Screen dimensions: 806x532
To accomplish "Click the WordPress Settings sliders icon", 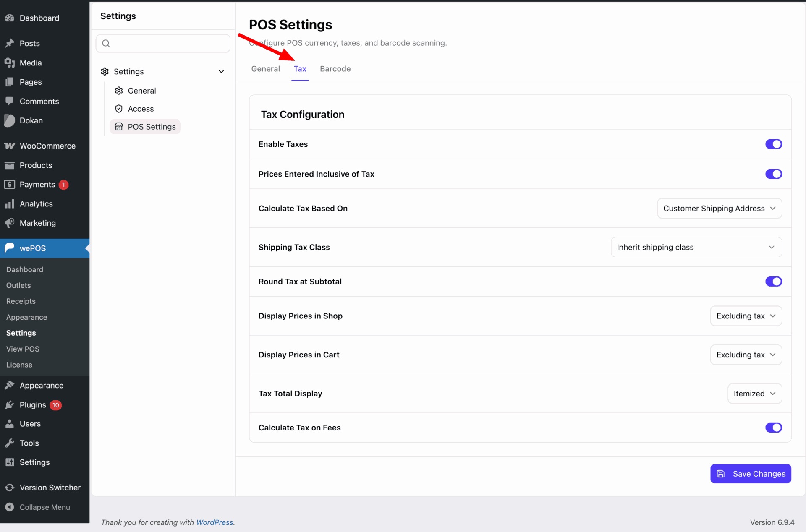I will (9, 462).
